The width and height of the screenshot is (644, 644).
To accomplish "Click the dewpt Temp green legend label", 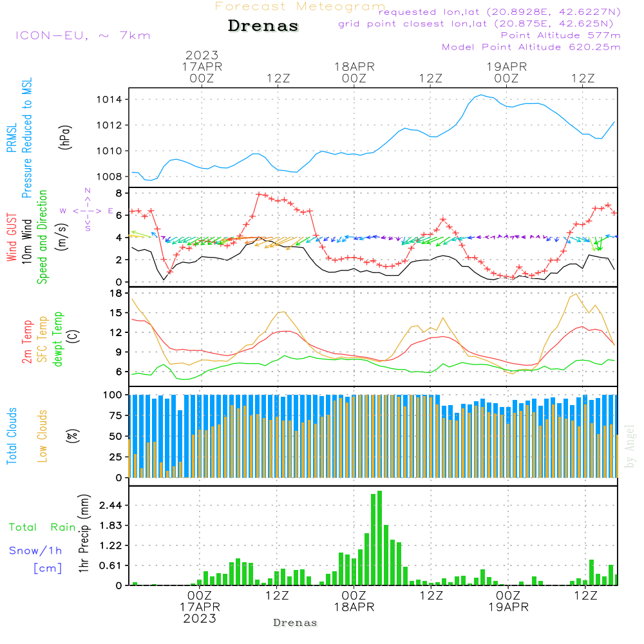I will coord(57,339).
